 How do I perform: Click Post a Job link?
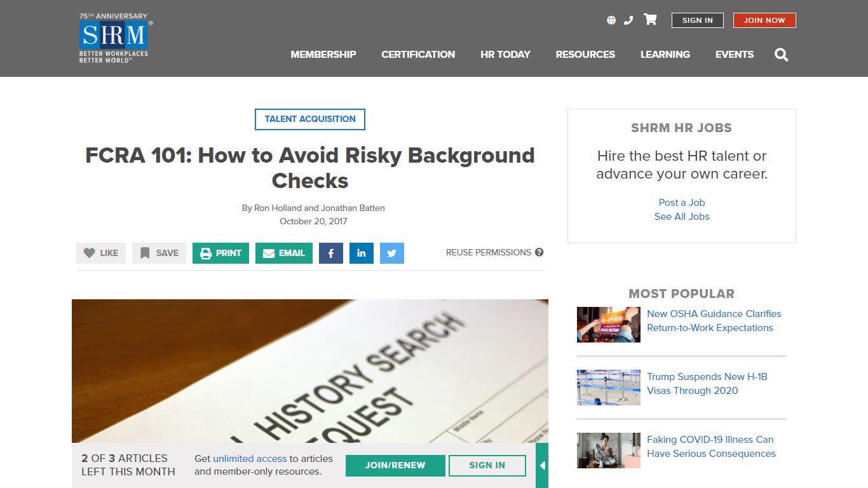pyautogui.click(x=682, y=203)
